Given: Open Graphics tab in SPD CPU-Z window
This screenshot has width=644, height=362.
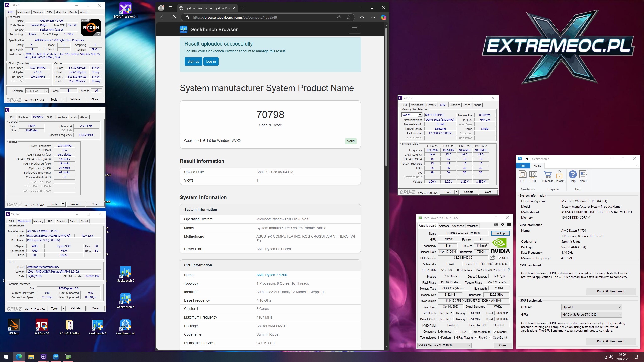Looking at the screenshot, I should 455,105.
